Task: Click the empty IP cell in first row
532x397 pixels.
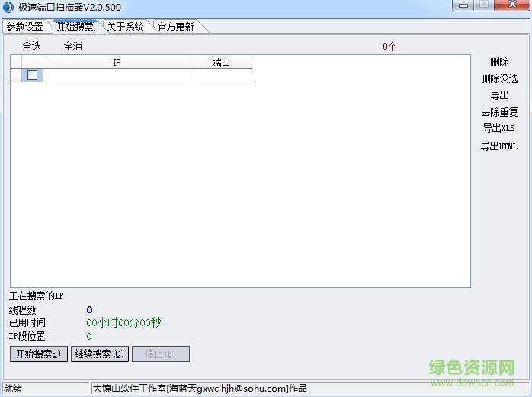Action: (x=117, y=75)
